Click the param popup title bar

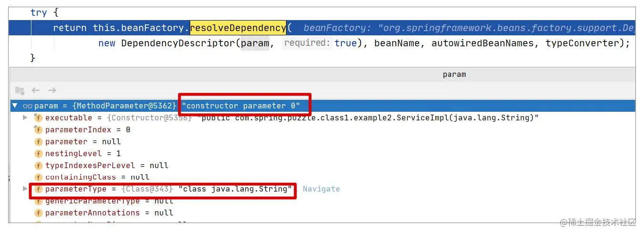pyautogui.click(x=322, y=75)
